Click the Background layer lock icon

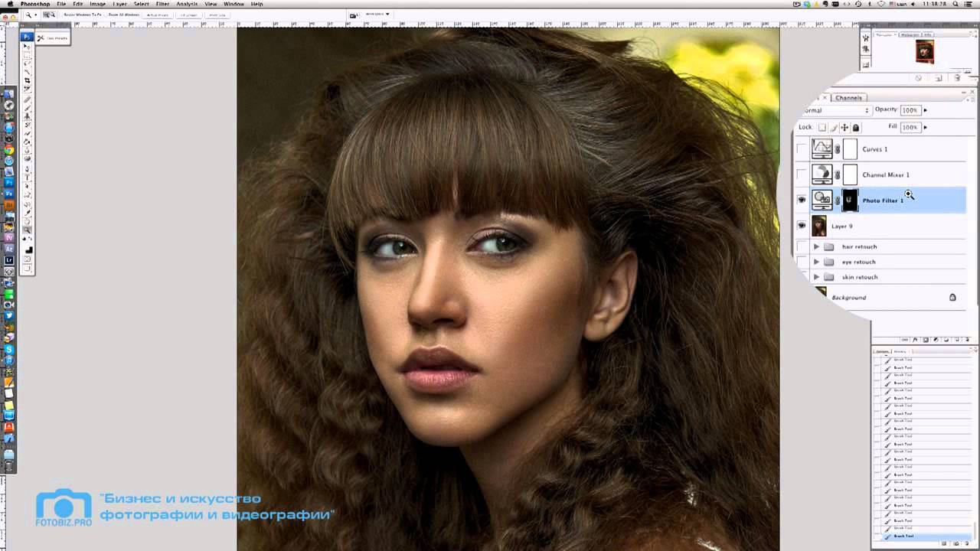click(952, 297)
